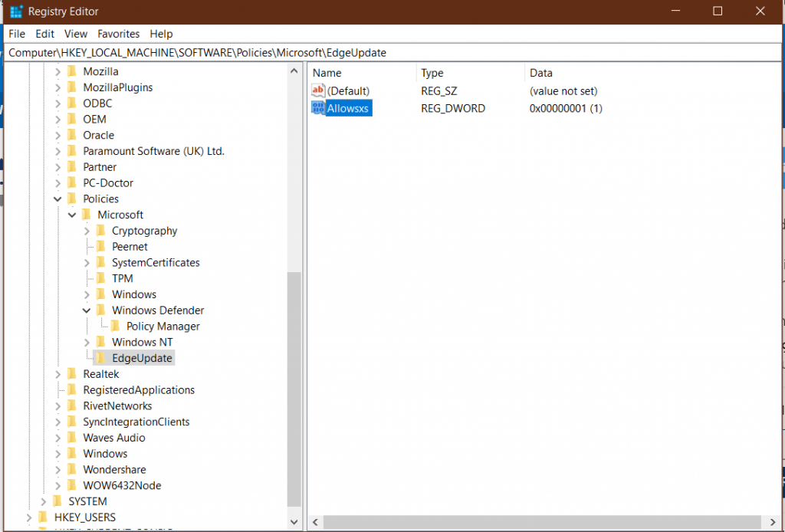Image resolution: width=785 pixels, height=532 pixels.
Task: Open the Help menu
Action: coord(161,34)
